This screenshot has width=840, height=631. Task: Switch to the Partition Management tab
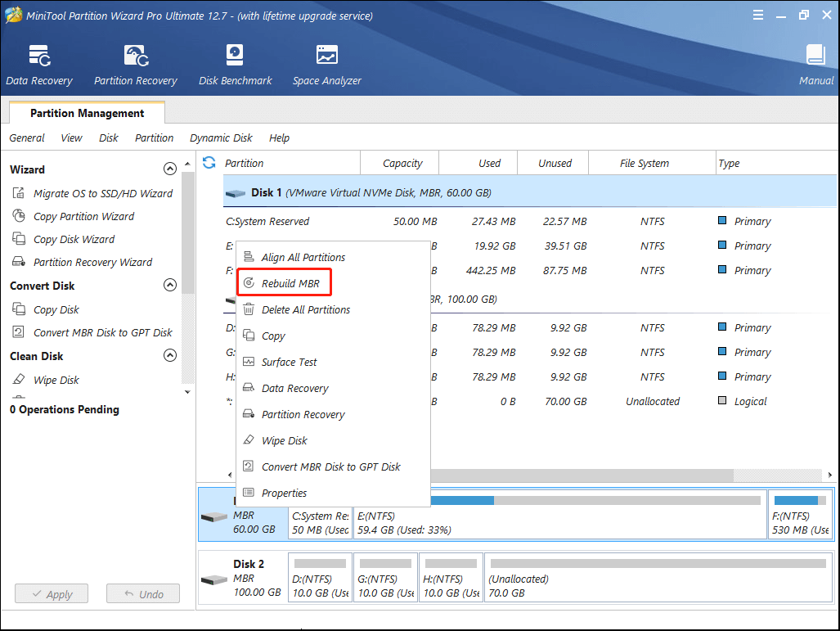(x=86, y=112)
